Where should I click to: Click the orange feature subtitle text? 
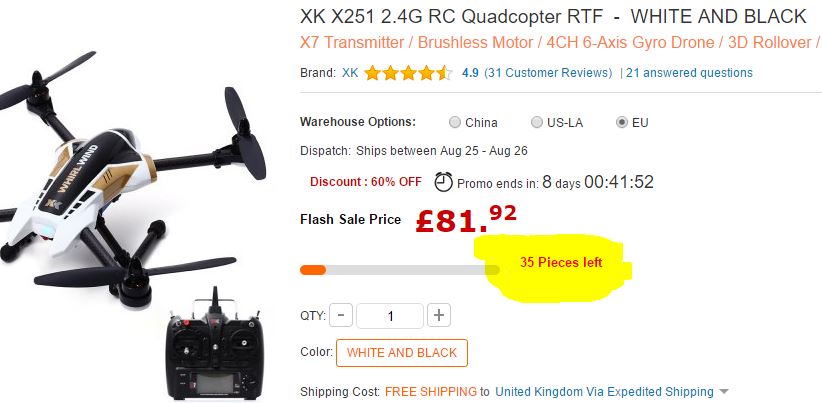coord(560,42)
